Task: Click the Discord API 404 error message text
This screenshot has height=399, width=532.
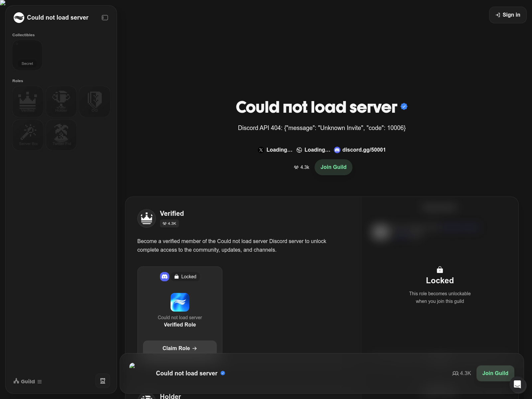Action: [322, 128]
